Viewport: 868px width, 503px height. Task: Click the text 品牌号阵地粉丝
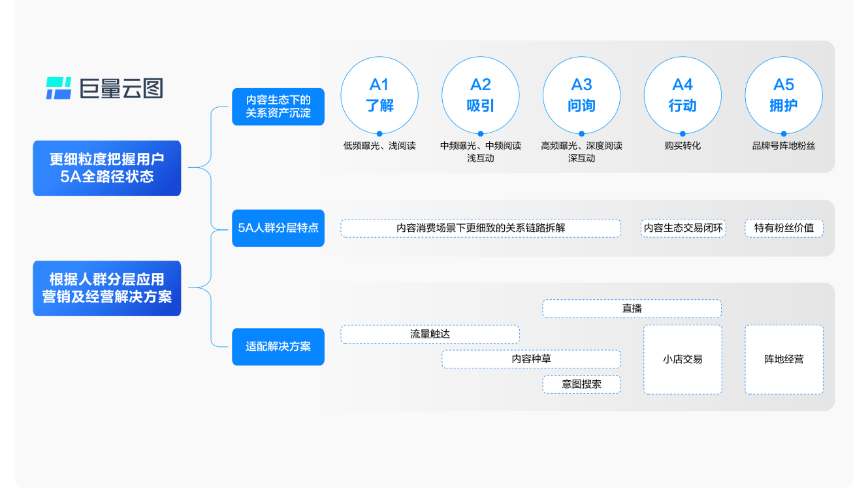(x=784, y=146)
